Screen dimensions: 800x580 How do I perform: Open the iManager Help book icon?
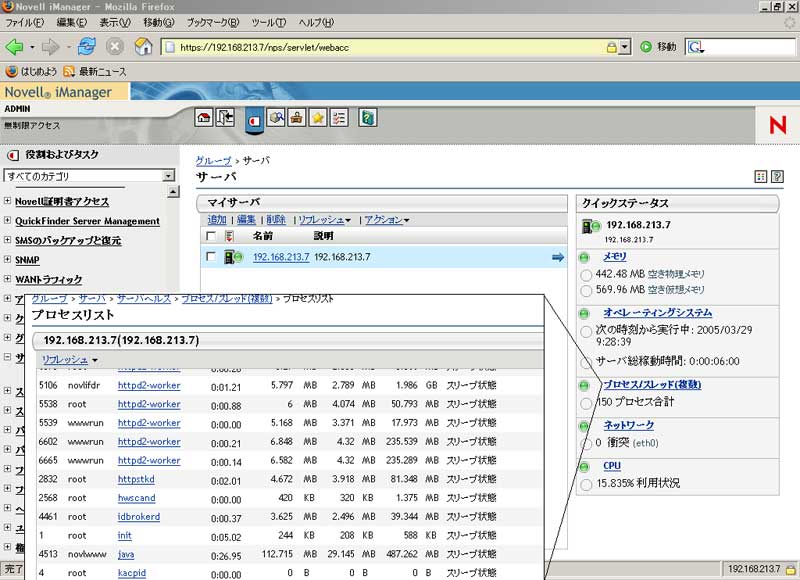click(367, 118)
